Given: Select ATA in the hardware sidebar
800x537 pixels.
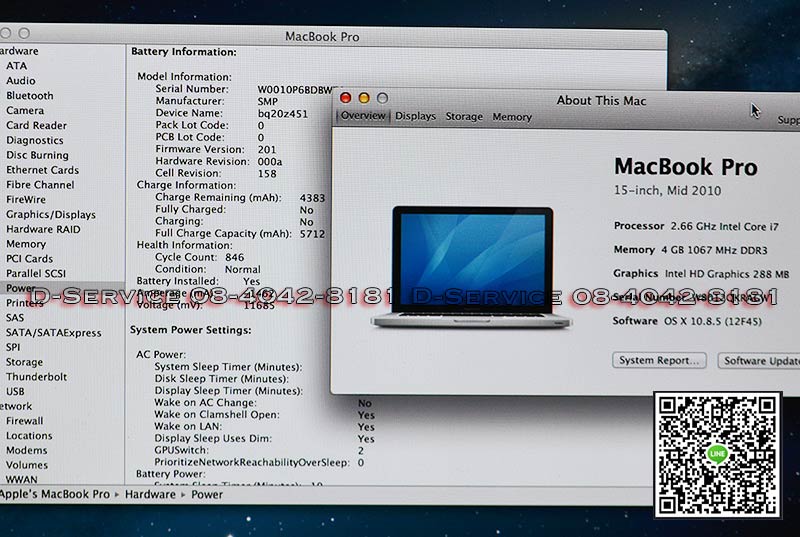Looking at the screenshot, I should (x=16, y=66).
